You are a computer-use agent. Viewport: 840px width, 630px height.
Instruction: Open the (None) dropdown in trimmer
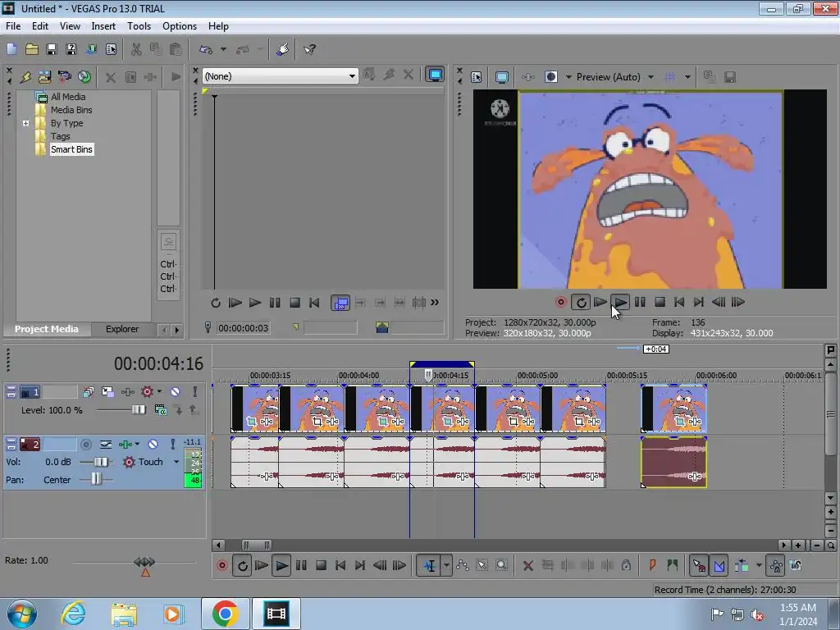pyautogui.click(x=352, y=76)
